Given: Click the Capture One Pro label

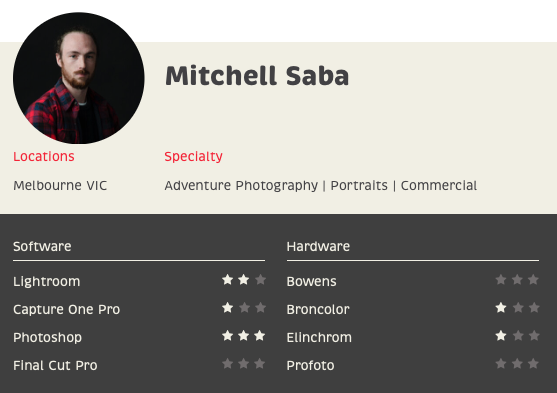Looking at the screenshot, I should click(x=66, y=309).
